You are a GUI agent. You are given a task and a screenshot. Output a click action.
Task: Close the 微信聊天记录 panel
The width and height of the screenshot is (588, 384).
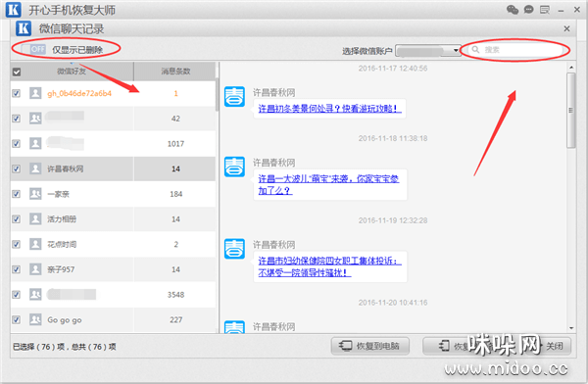coord(566,28)
